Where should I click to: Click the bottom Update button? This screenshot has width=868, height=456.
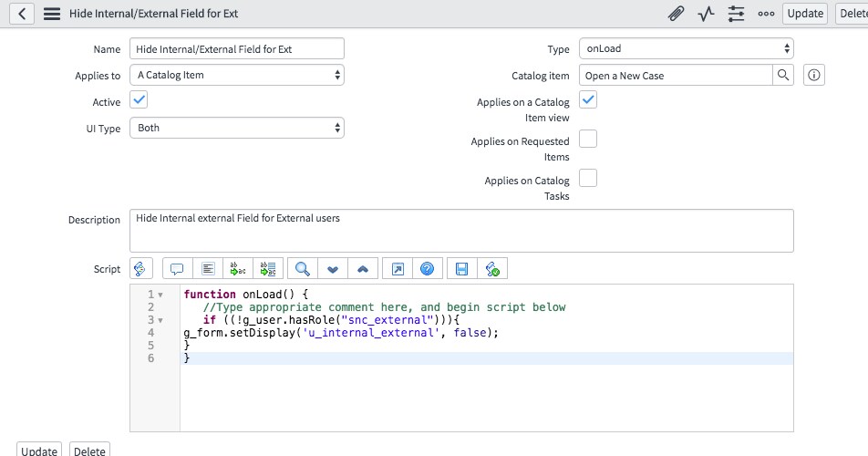(39, 450)
